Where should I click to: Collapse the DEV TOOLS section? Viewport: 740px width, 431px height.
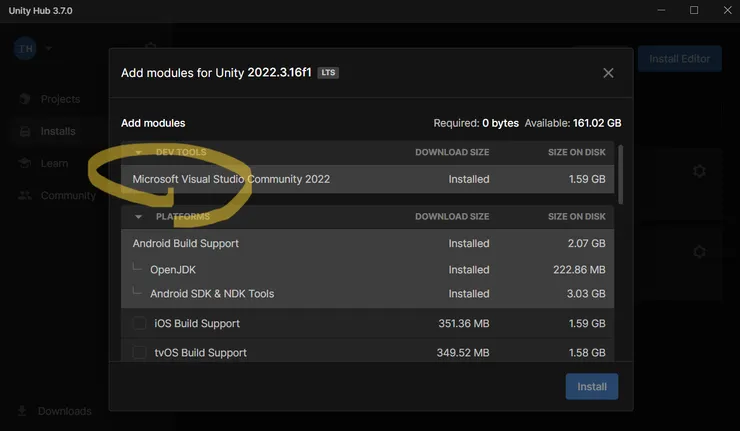[x=138, y=153]
